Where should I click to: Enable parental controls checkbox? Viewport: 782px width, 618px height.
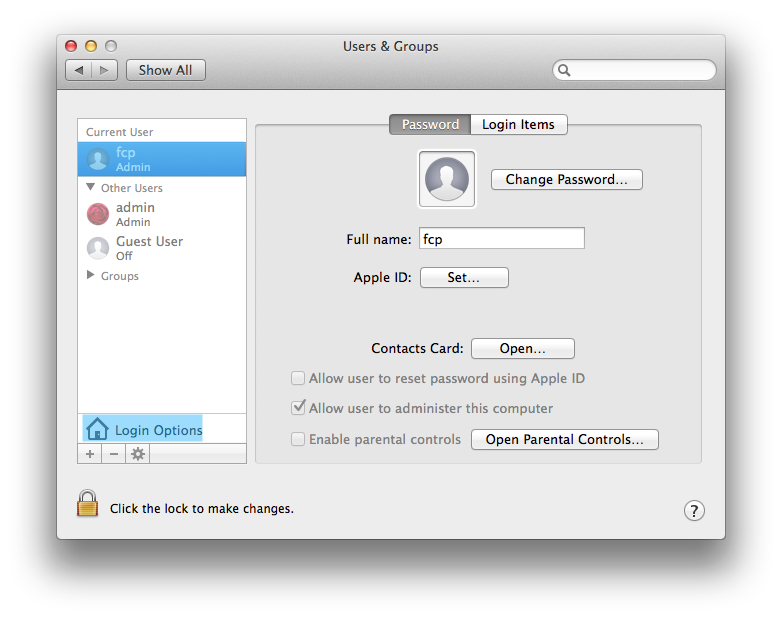click(x=298, y=439)
